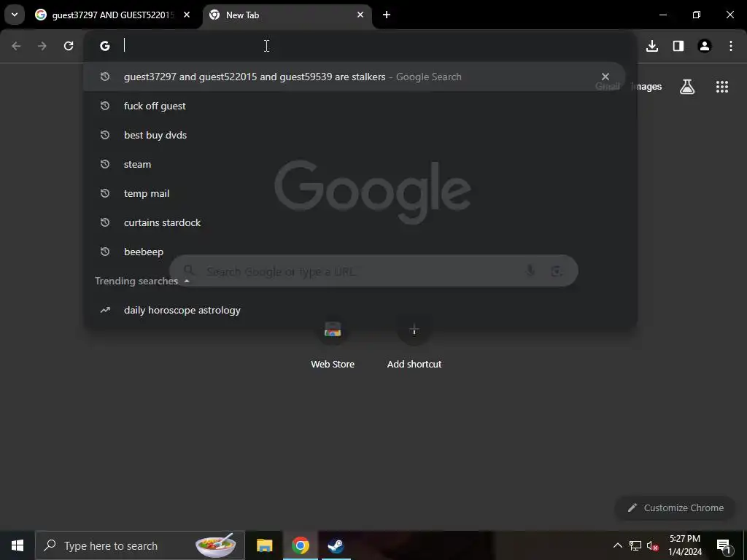Start voice search with microphone icon
Image resolution: width=747 pixels, height=560 pixels.
click(x=530, y=271)
